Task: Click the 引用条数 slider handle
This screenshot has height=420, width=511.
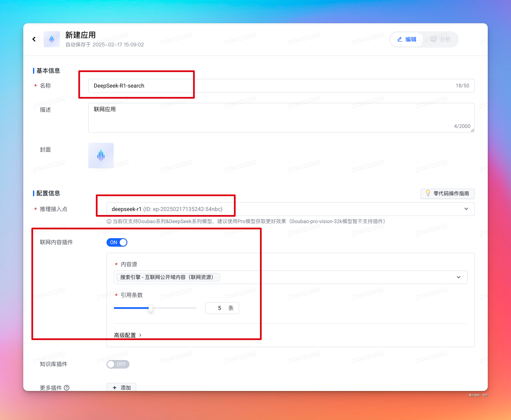Action: tap(151, 308)
